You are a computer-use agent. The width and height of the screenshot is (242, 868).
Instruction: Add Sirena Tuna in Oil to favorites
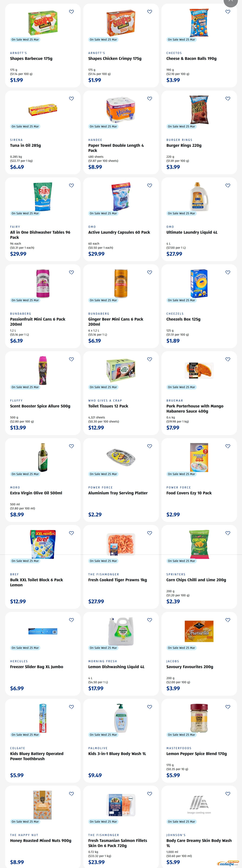tap(71, 99)
